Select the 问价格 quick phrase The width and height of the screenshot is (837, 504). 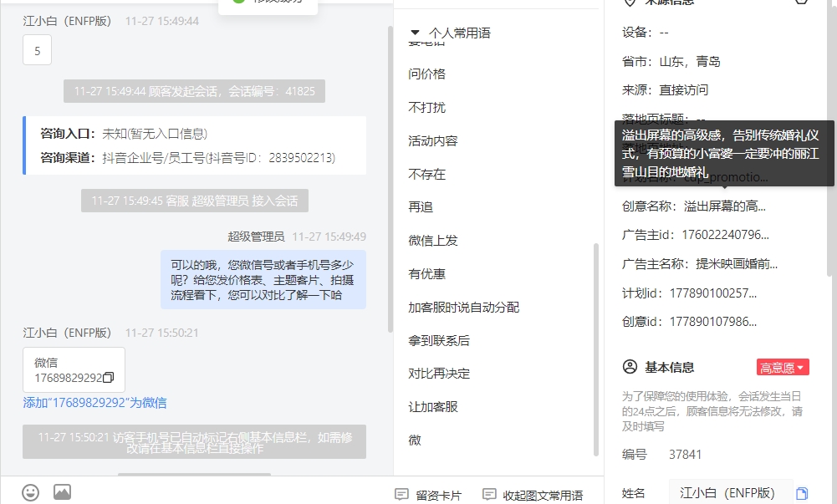pyautogui.click(x=426, y=74)
